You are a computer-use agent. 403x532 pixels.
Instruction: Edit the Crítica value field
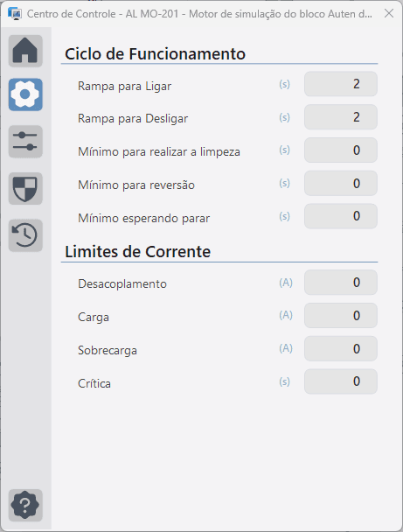click(x=341, y=381)
